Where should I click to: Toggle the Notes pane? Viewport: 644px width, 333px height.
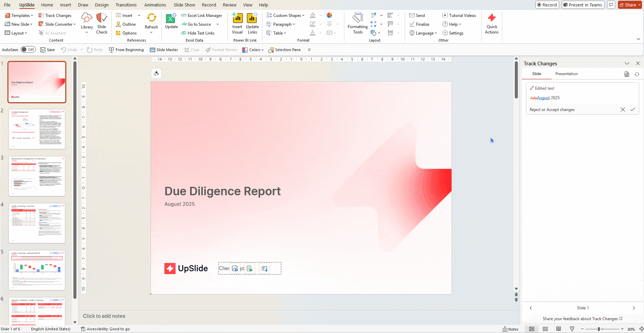click(x=510, y=329)
